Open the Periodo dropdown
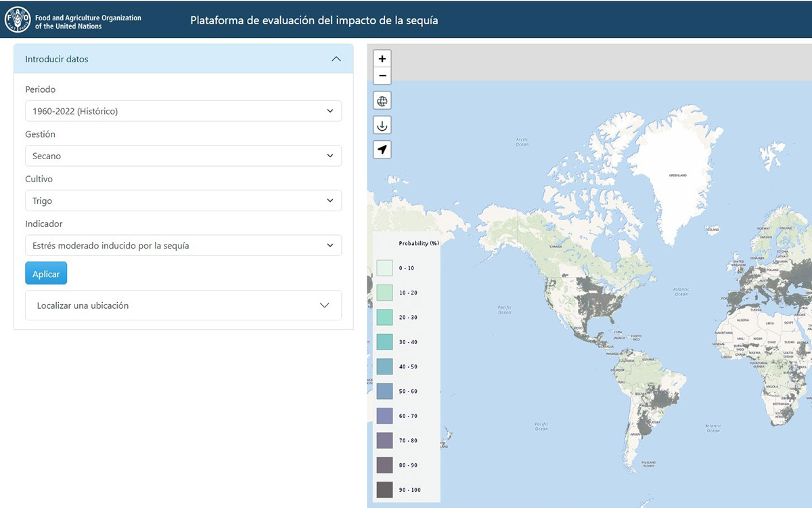Screen dimensions: 812x508 click(x=183, y=111)
